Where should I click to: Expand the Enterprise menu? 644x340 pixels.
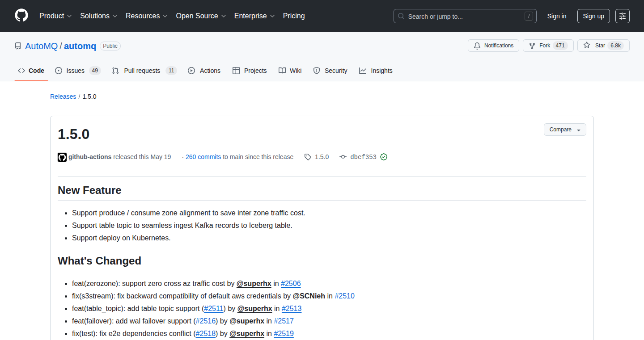(x=254, y=16)
